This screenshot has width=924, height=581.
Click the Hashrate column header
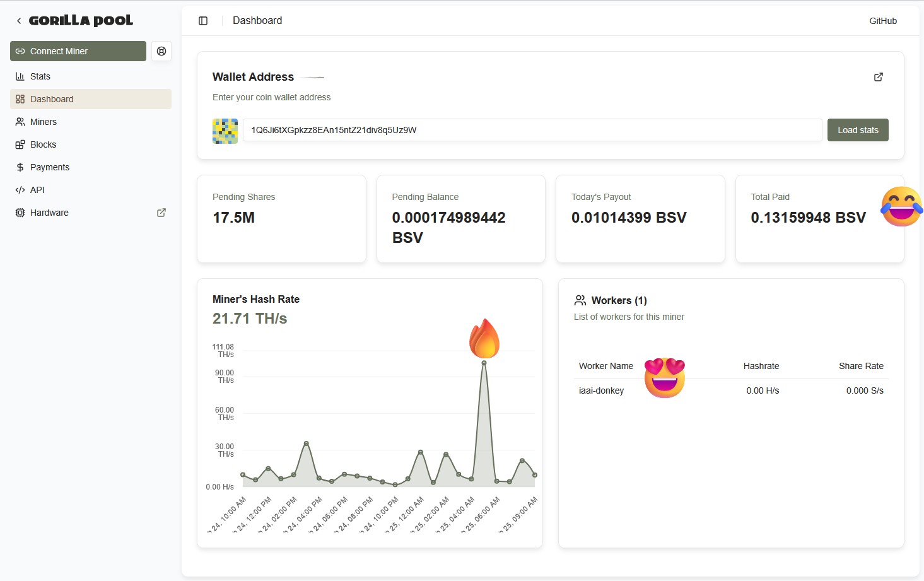(x=761, y=366)
